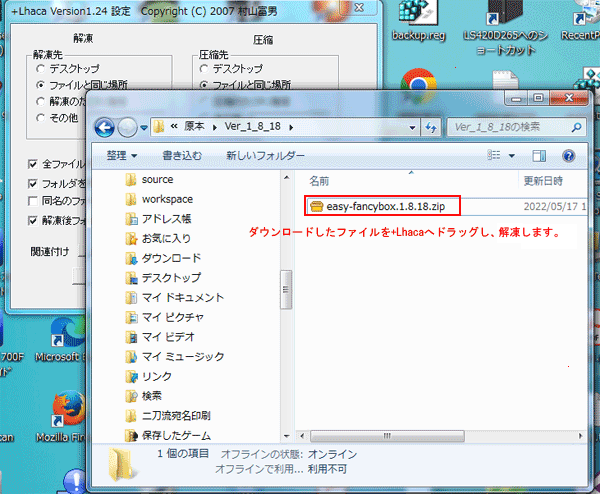
Task: Toggle 全ファイル checkbox in Lhaca
Action: click(33, 165)
